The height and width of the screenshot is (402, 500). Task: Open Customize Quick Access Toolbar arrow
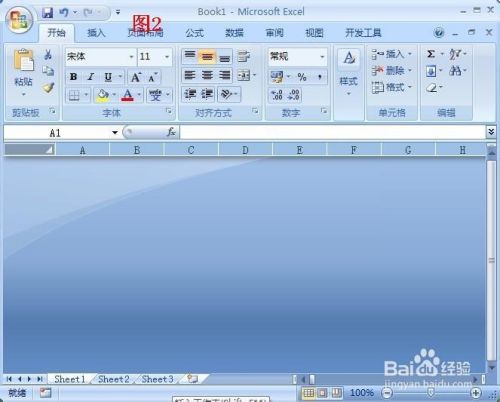coord(118,13)
